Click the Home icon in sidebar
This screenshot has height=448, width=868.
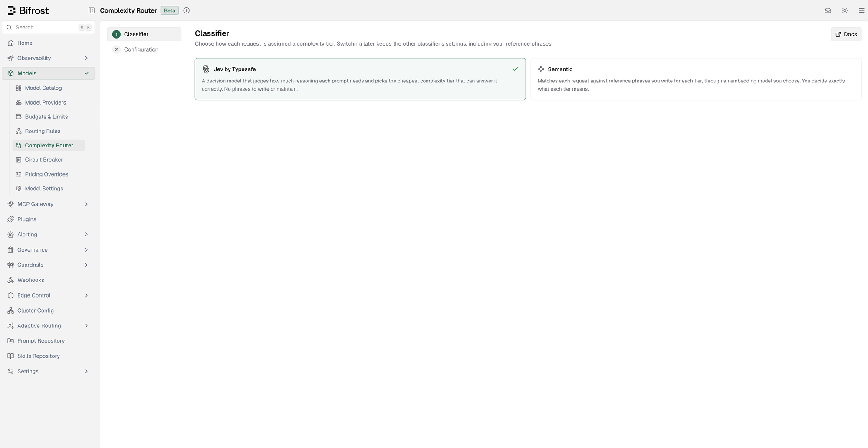point(11,43)
